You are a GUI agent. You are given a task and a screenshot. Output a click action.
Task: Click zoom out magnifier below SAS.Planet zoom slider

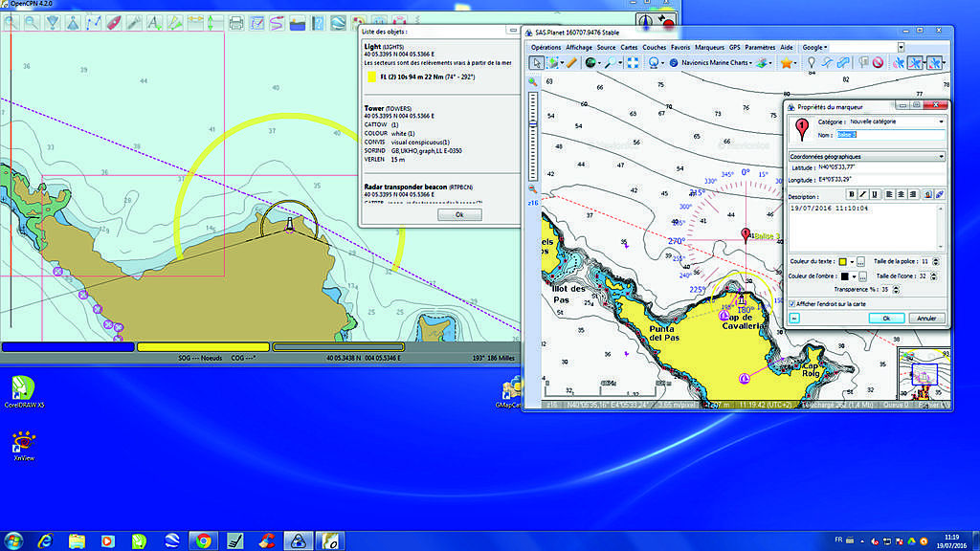(x=532, y=188)
